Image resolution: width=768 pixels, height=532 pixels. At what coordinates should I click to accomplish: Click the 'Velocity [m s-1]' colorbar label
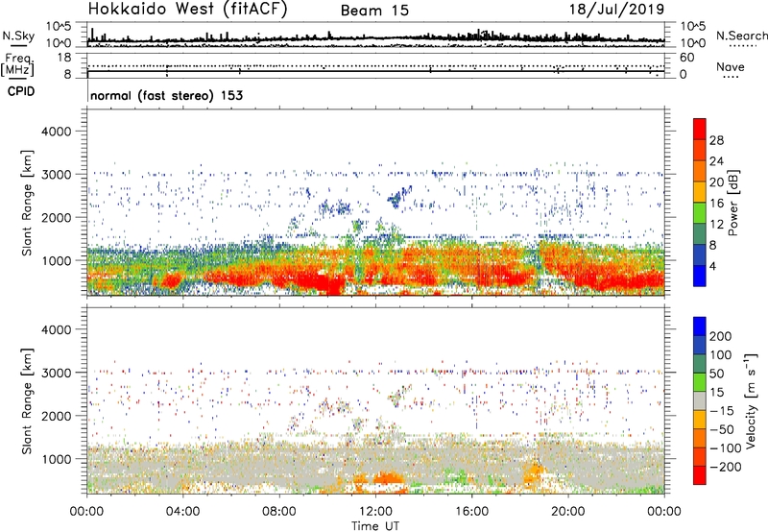click(751, 400)
